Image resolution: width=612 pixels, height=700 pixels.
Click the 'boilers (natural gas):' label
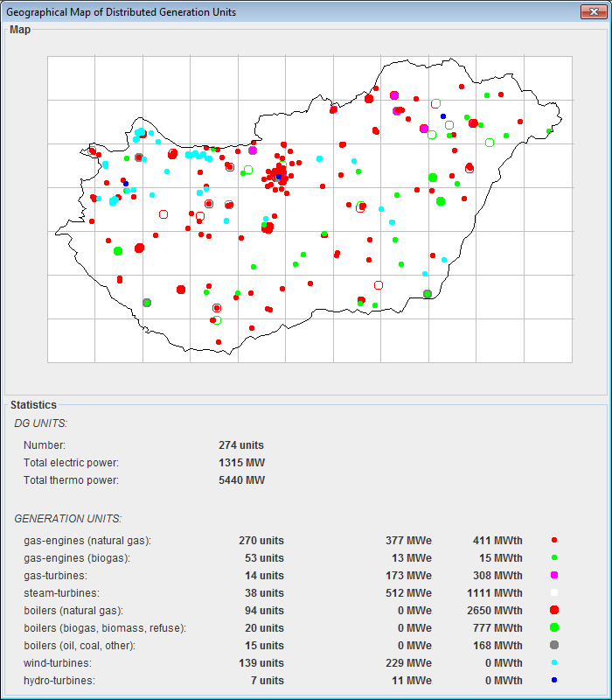point(73,610)
